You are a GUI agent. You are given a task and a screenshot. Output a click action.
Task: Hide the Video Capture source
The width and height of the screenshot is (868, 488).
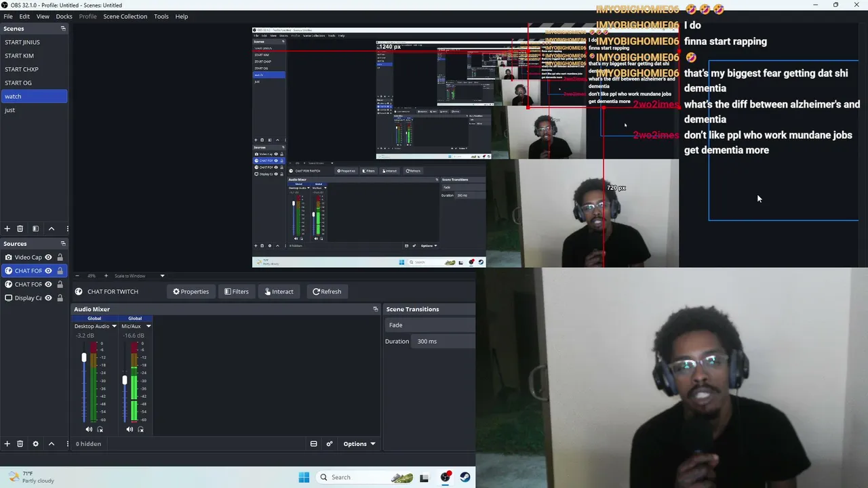click(48, 258)
